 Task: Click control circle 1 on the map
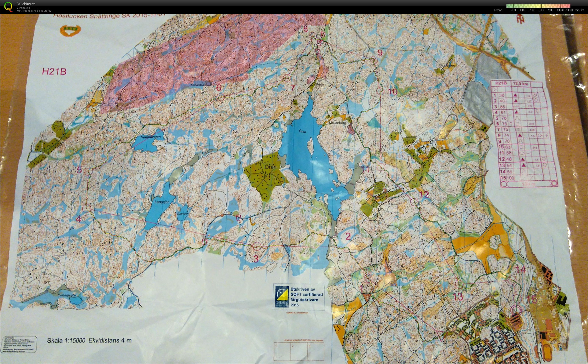coord(368,279)
